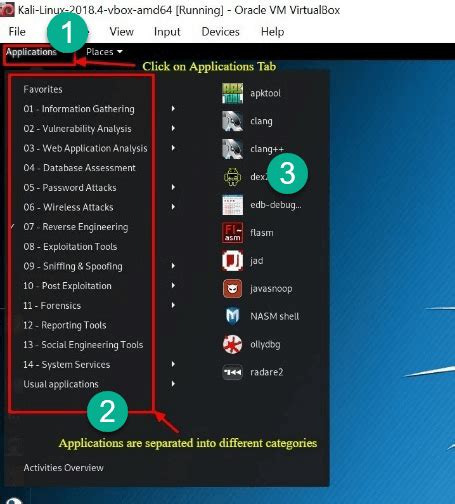Image resolution: width=455 pixels, height=504 pixels.
Task: Click the clang text label
Action: click(x=261, y=121)
